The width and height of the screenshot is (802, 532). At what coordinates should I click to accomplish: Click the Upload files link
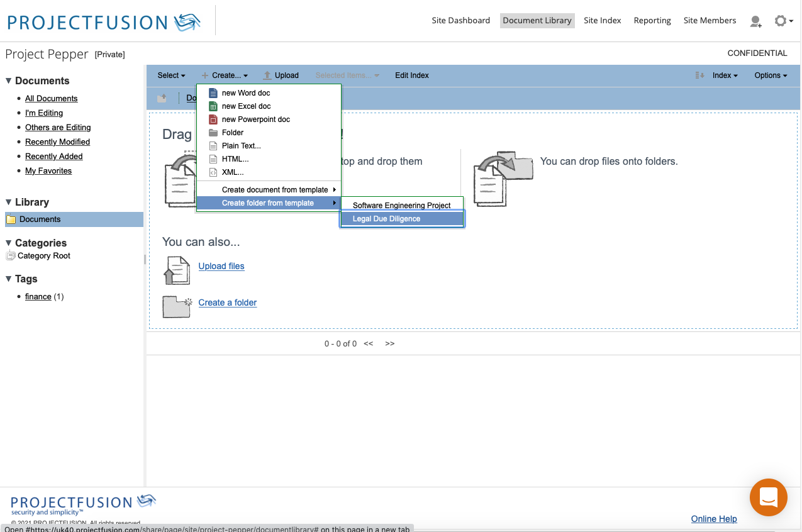click(221, 266)
